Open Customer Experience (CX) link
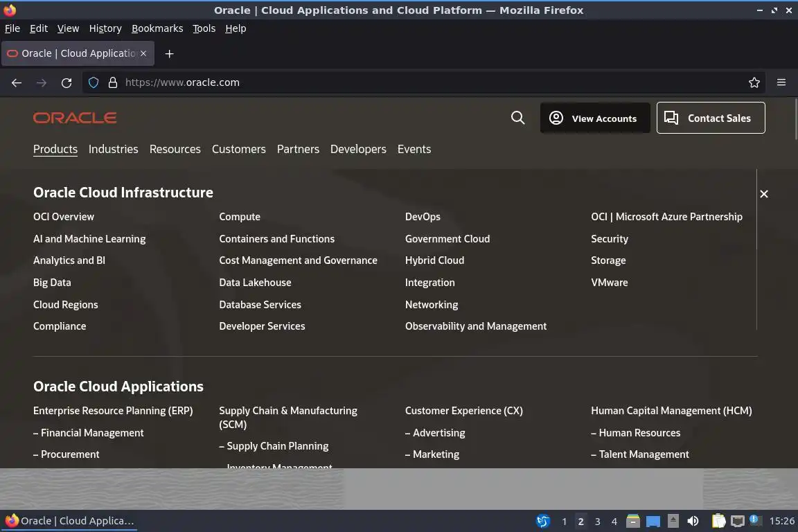 click(x=464, y=411)
